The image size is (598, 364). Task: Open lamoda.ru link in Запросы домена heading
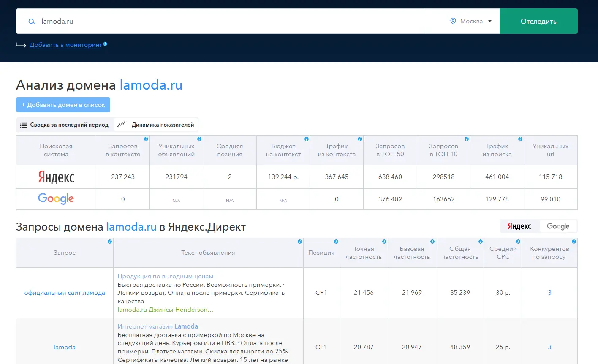131,227
